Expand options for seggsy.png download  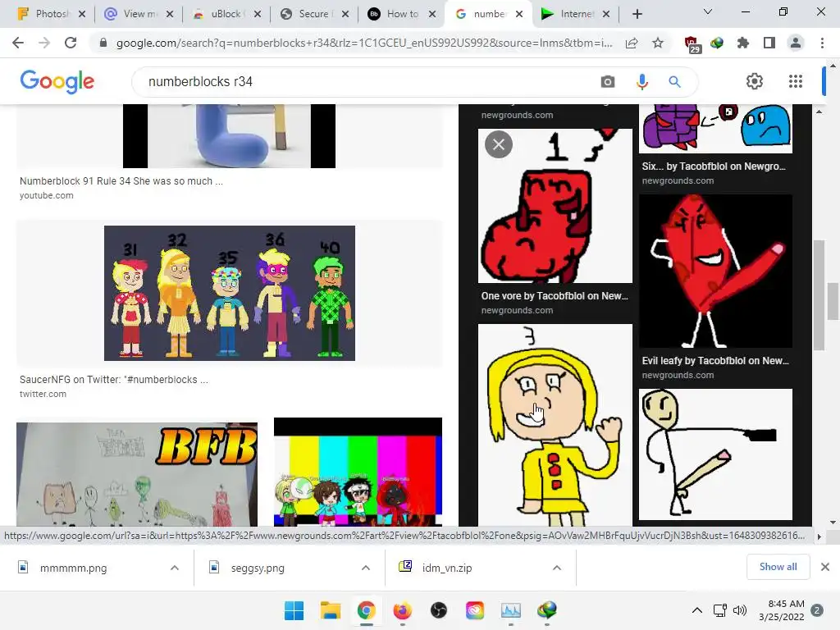click(x=365, y=568)
